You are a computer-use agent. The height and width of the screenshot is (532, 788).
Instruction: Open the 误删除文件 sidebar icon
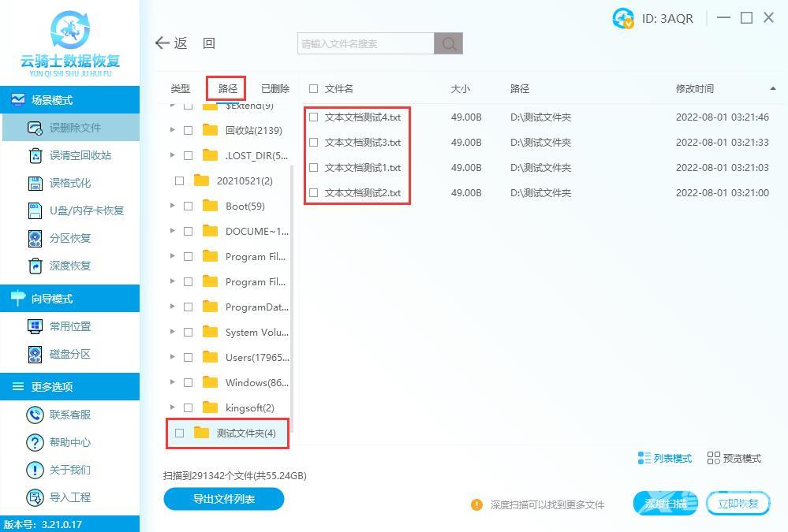35,128
